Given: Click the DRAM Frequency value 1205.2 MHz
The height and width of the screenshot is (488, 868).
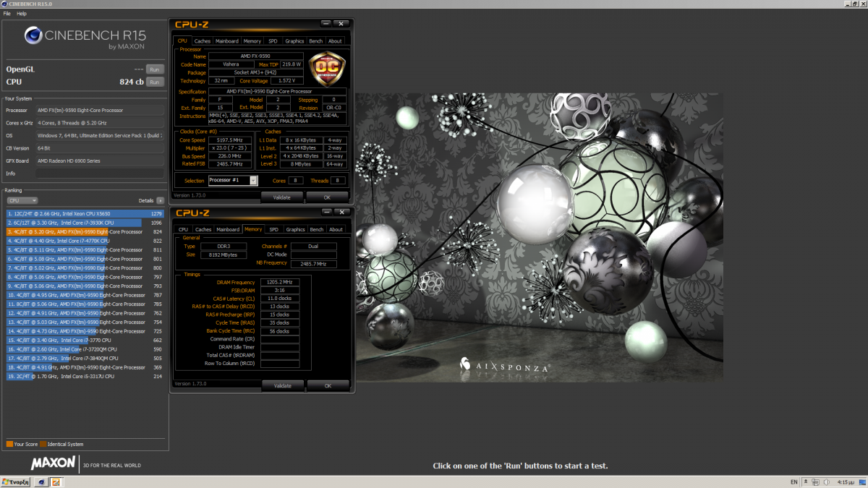Looking at the screenshot, I should click(x=280, y=282).
